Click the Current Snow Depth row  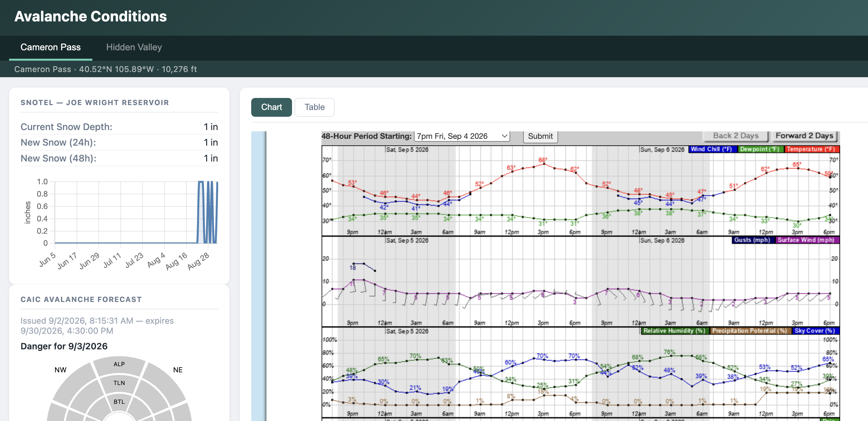click(x=119, y=127)
